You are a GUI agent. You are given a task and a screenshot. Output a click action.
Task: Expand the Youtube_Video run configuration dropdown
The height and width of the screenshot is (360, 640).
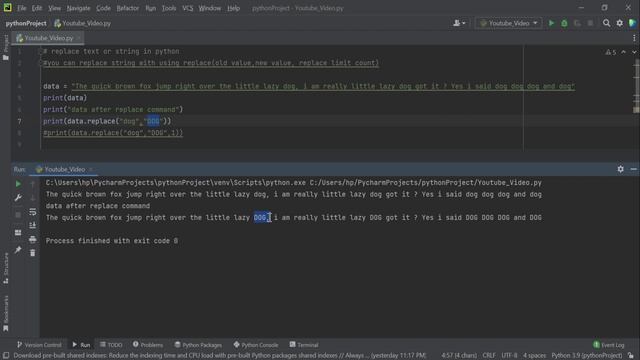point(509,23)
